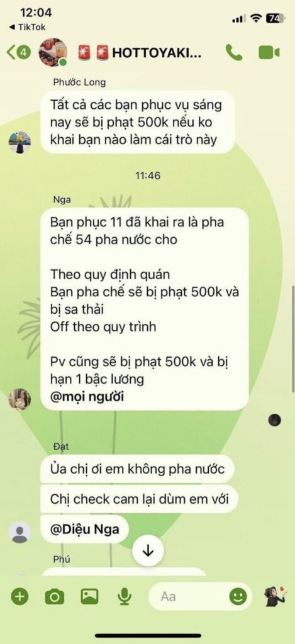Start a video call with the group

pyautogui.click(x=269, y=53)
